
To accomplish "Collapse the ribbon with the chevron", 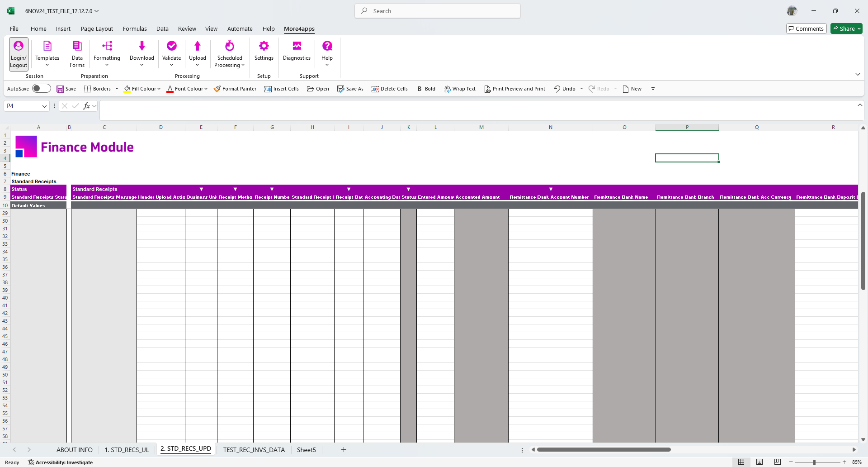I will pyautogui.click(x=858, y=74).
